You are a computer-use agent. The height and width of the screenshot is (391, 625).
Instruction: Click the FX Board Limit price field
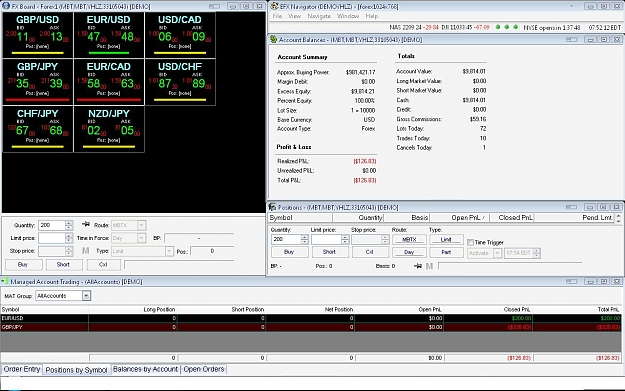pyautogui.click(x=52, y=238)
